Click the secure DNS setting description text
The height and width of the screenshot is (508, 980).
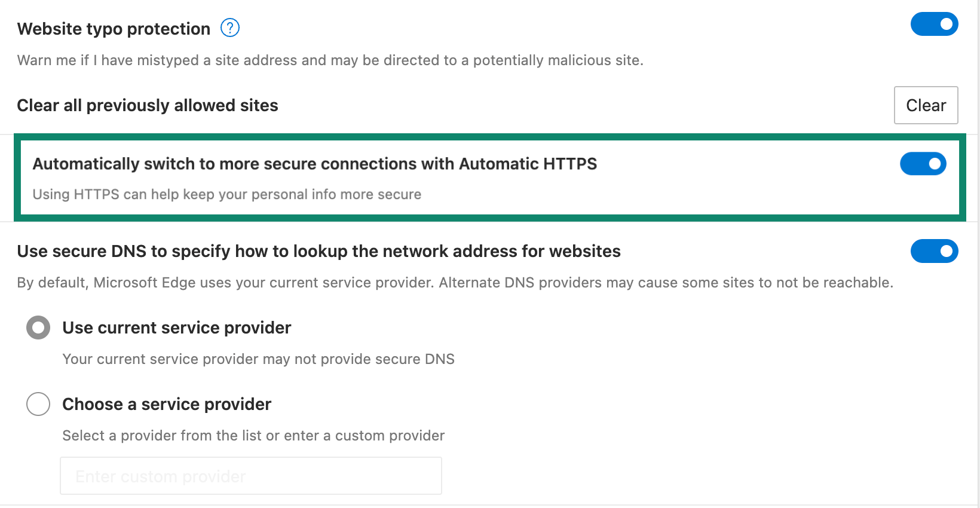454,282
